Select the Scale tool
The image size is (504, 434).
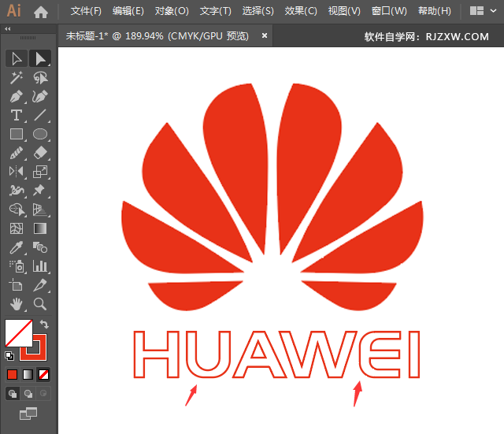(x=40, y=172)
